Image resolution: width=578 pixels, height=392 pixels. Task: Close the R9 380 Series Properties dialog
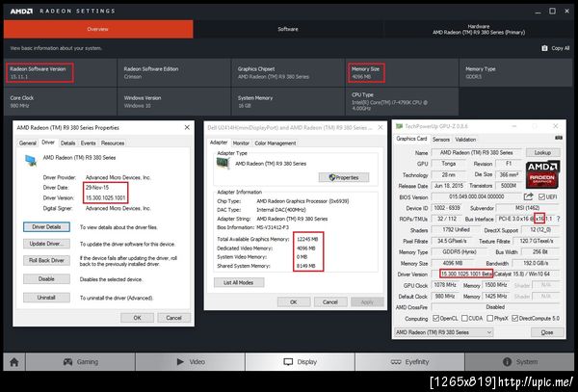point(187,127)
